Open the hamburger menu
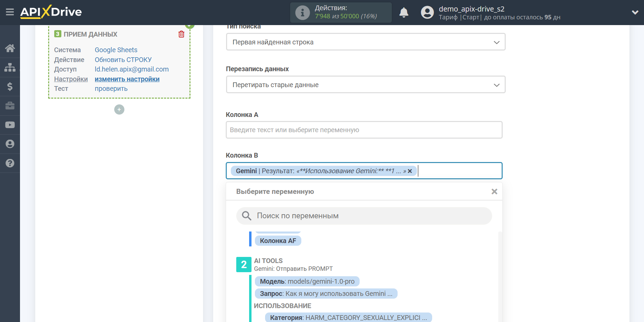The image size is (644, 322). pos(10,12)
